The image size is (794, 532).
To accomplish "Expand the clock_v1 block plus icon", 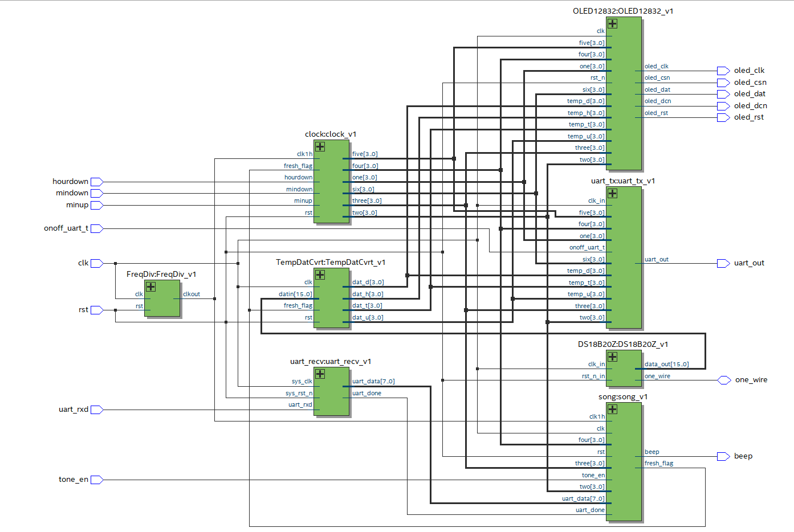I will (320, 146).
